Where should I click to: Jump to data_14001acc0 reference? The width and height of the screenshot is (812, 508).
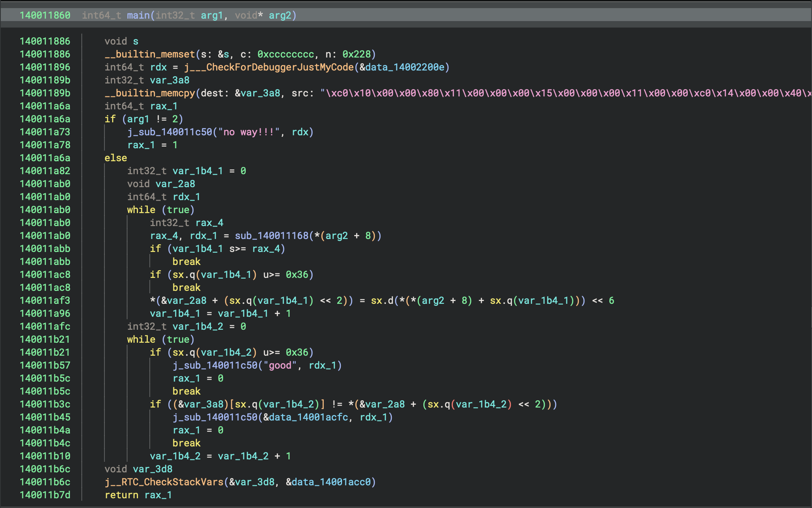pyautogui.click(x=331, y=482)
